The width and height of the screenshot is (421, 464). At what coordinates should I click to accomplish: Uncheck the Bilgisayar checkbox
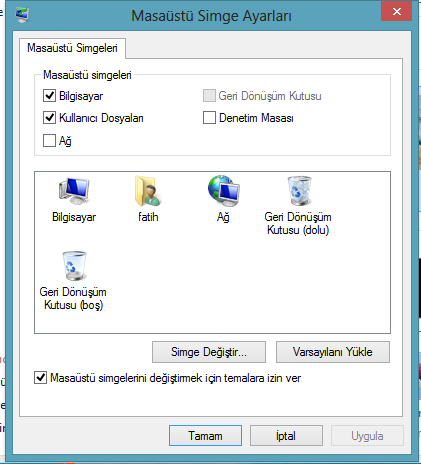49,96
